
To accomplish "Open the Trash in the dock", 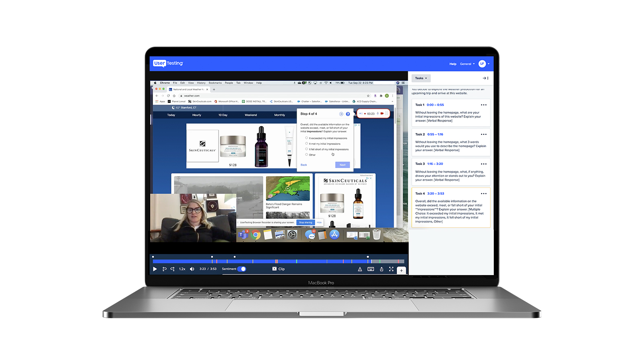I will click(376, 234).
